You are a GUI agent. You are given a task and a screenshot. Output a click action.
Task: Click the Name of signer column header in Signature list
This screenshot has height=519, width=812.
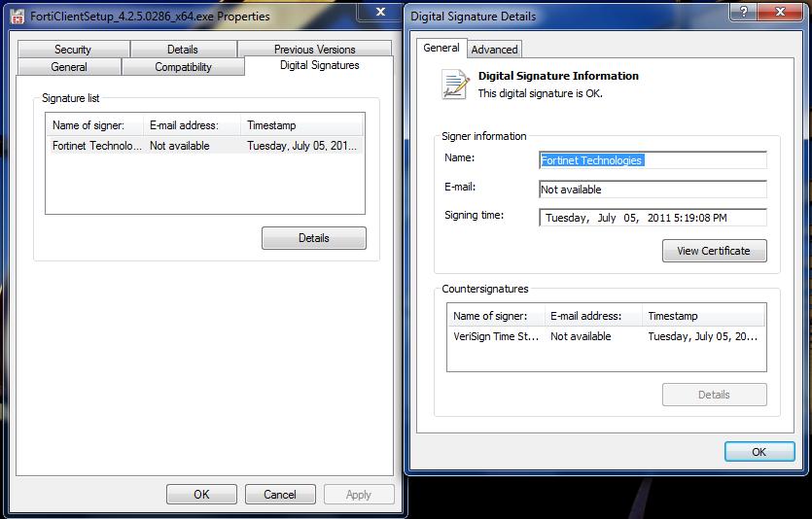pyautogui.click(x=94, y=125)
